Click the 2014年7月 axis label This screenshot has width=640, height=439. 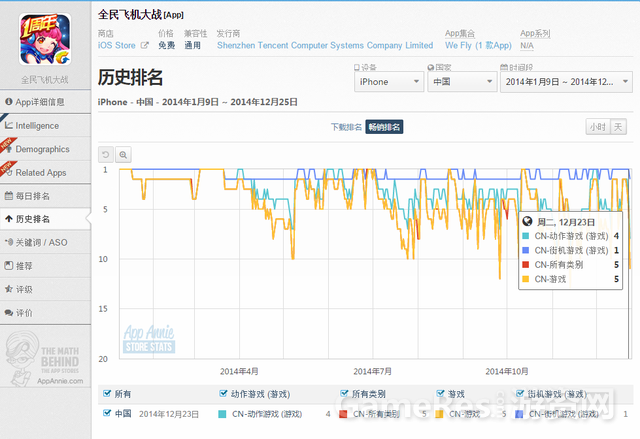[x=372, y=371]
